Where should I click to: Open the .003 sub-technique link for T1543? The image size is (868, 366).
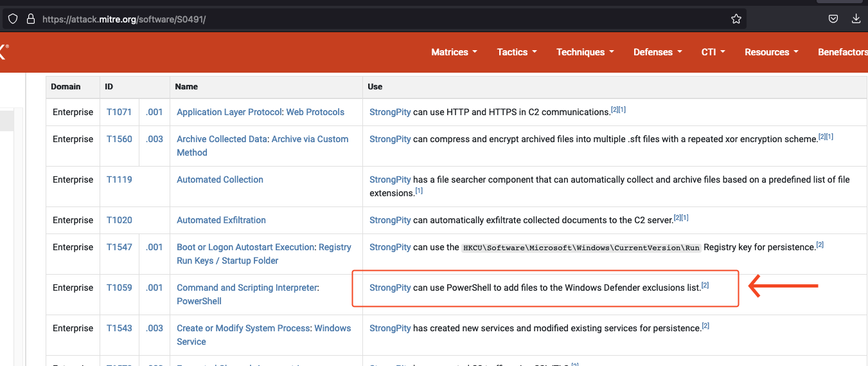(154, 328)
